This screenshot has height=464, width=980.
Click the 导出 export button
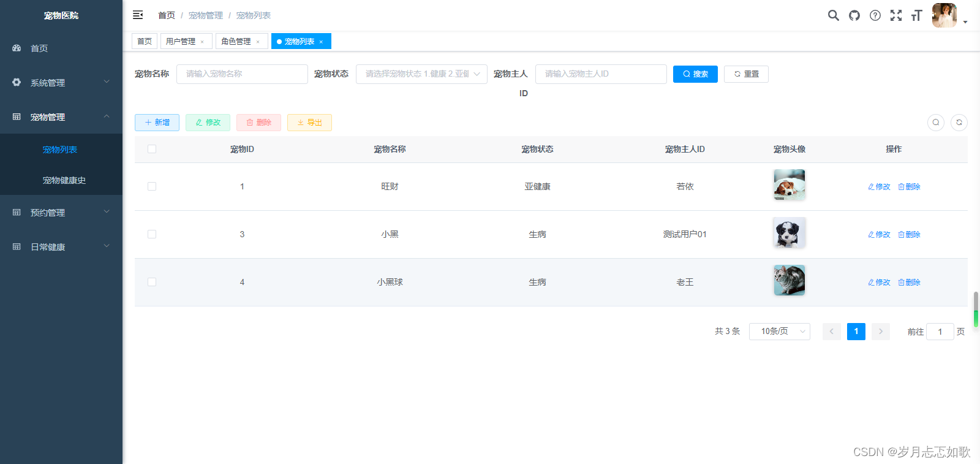[x=309, y=123]
